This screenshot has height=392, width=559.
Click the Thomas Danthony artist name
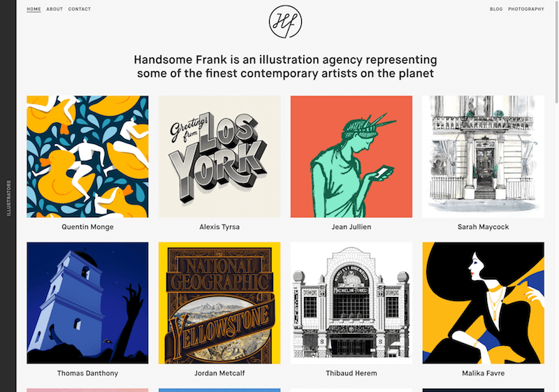pyautogui.click(x=87, y=373)
